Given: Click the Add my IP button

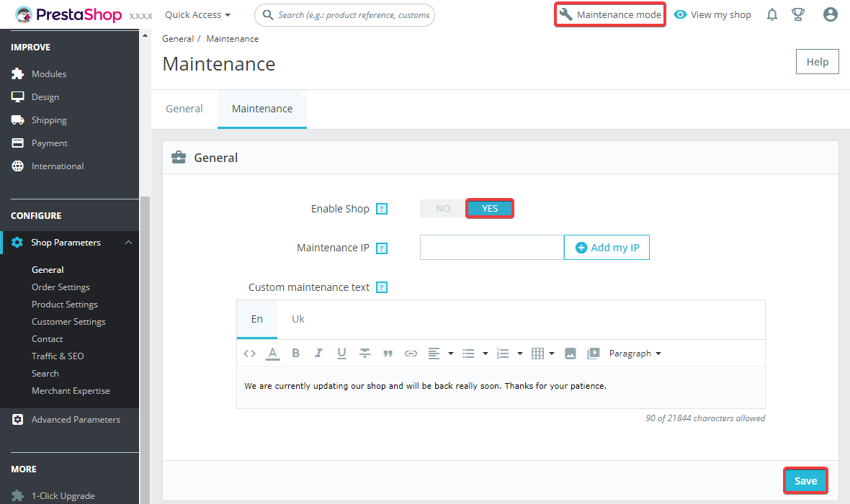Looking at the screenshot, I should coord(607,248).
